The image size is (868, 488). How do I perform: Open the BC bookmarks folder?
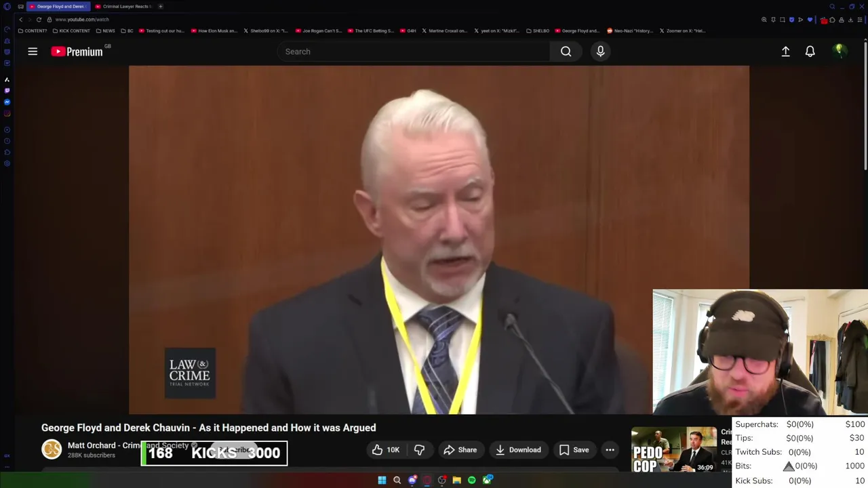(127, 31)
